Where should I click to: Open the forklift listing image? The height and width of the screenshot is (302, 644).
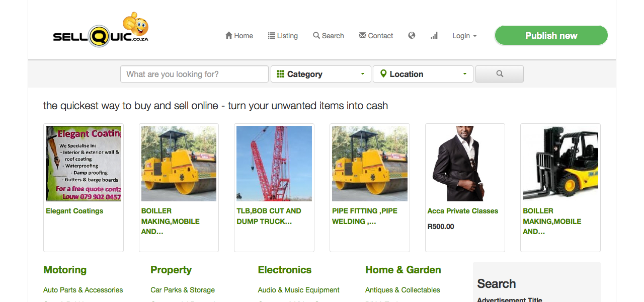click(x=560, y=164)
